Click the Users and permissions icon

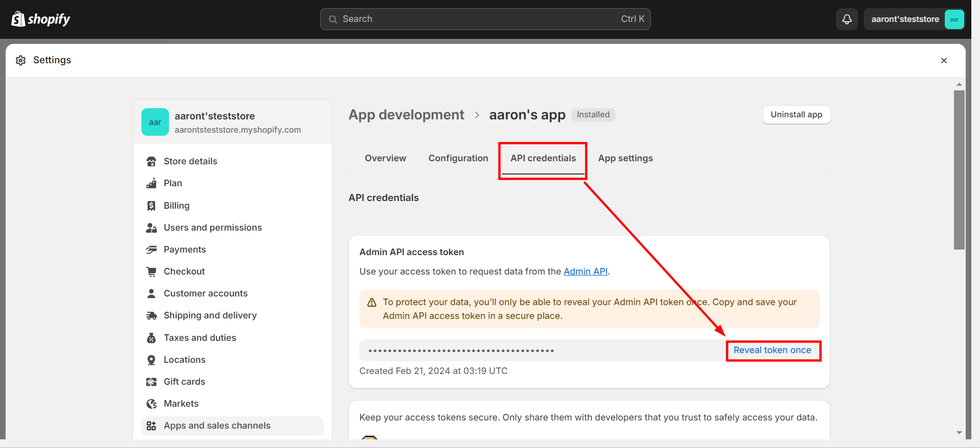point(152,228)
